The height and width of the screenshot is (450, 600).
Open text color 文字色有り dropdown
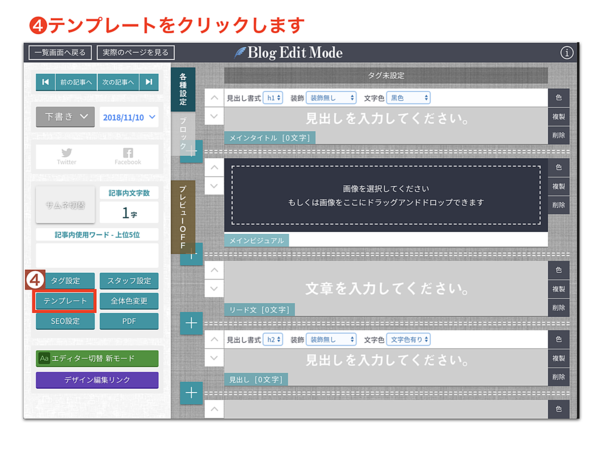coord(409,339)
